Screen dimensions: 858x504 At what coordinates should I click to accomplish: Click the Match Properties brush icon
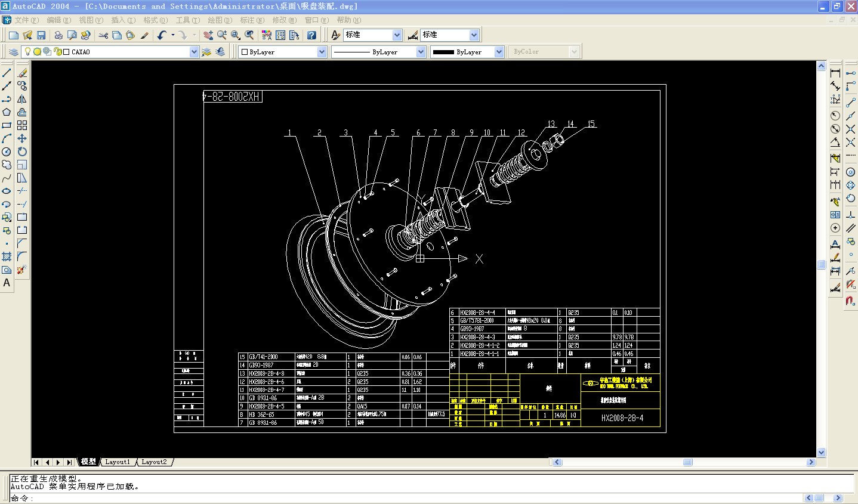pyautogui.click(x=144, y=35)
